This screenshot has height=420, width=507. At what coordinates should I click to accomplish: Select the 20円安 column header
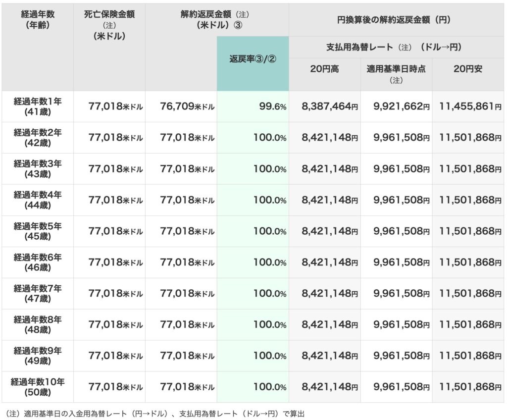[467, 69]
